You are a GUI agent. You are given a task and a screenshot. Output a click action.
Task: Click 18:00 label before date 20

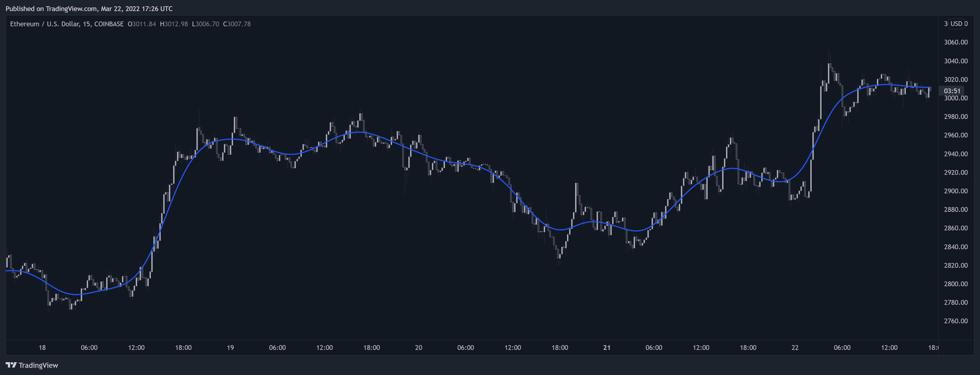(372, 348)
